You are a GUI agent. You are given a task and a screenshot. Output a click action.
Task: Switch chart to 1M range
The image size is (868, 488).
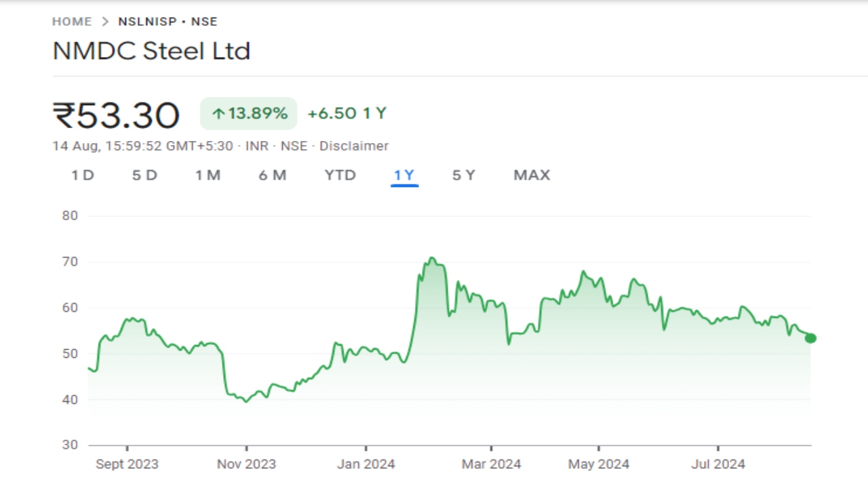pos(208,176)
